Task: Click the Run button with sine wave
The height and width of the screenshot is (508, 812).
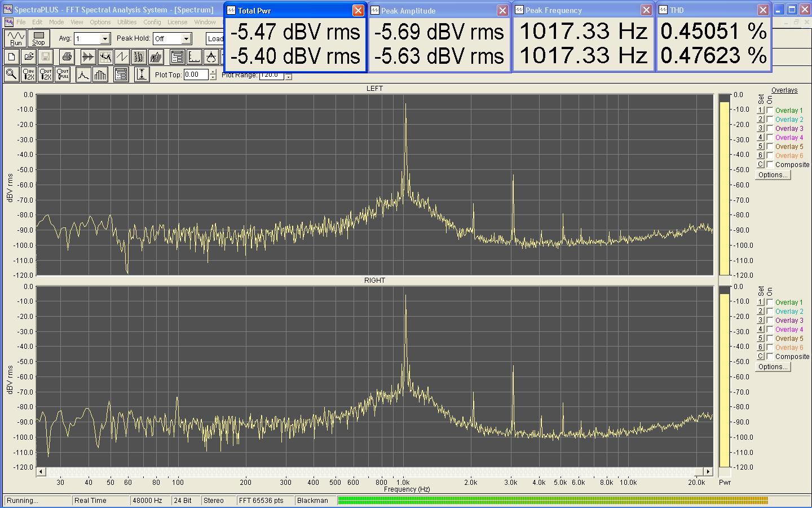Action: click(15, 38)
